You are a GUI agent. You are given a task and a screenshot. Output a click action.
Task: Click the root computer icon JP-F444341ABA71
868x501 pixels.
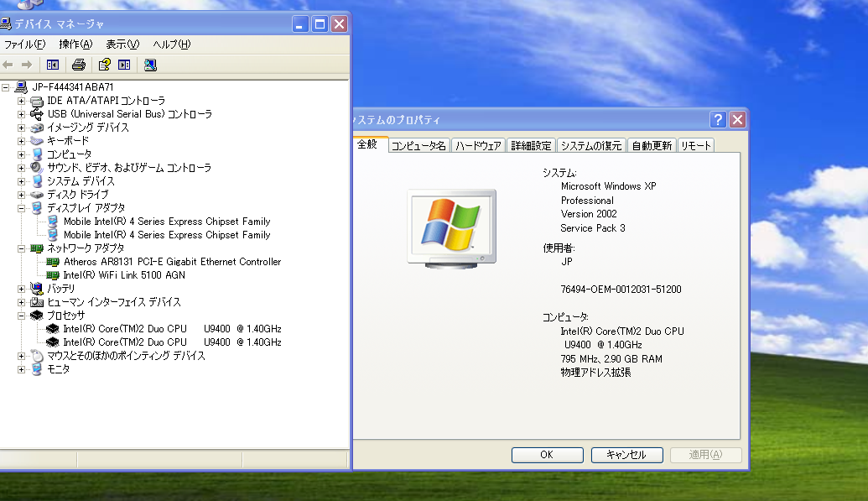tap(21, 87)
